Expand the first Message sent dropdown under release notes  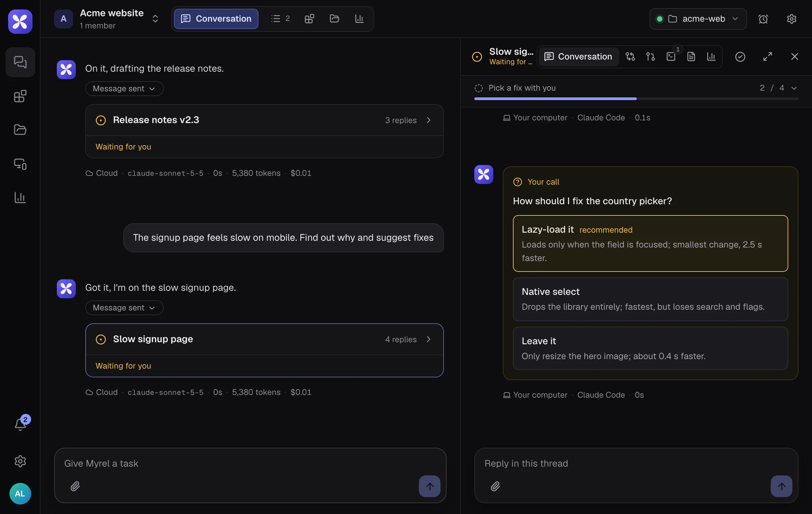coord(124,89)
